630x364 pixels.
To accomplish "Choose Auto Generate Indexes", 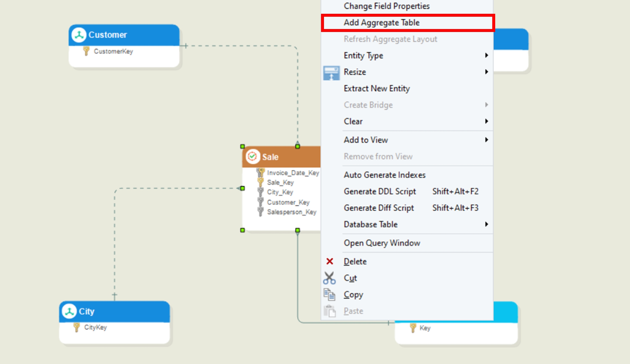I will [x=384, y=175].
